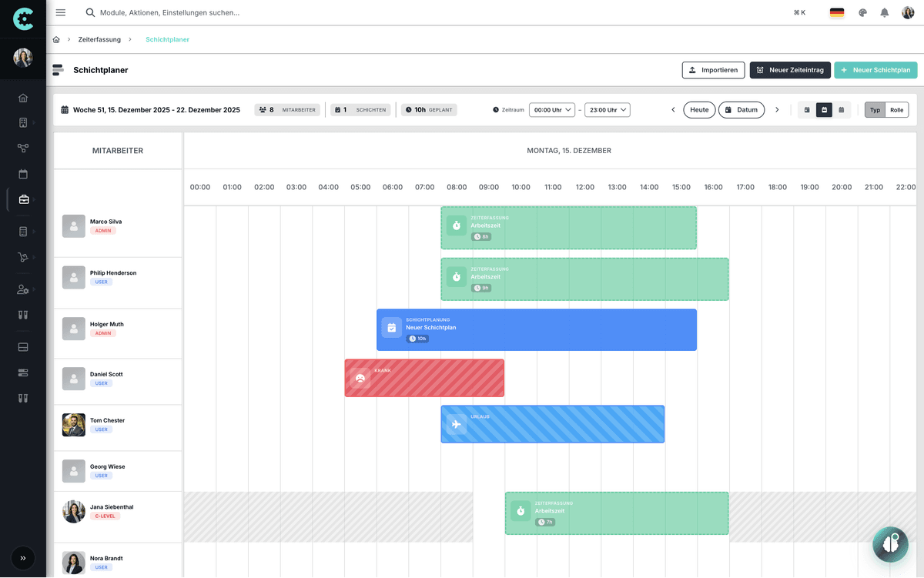This screenshot has height=578, width=924.
Task: Click the Schichtplaner breadcrumb entry
Action: coord(167,39)
